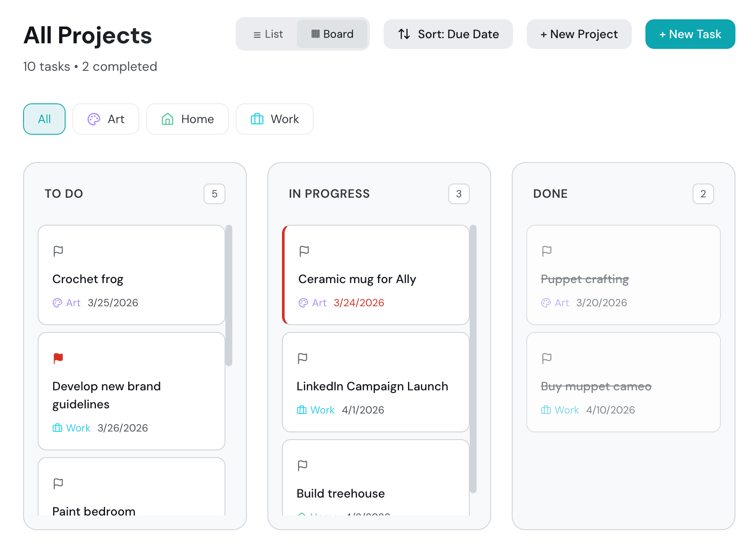Switch to Board view
Viewport: 756px width, 549px height.
[333, 34]
